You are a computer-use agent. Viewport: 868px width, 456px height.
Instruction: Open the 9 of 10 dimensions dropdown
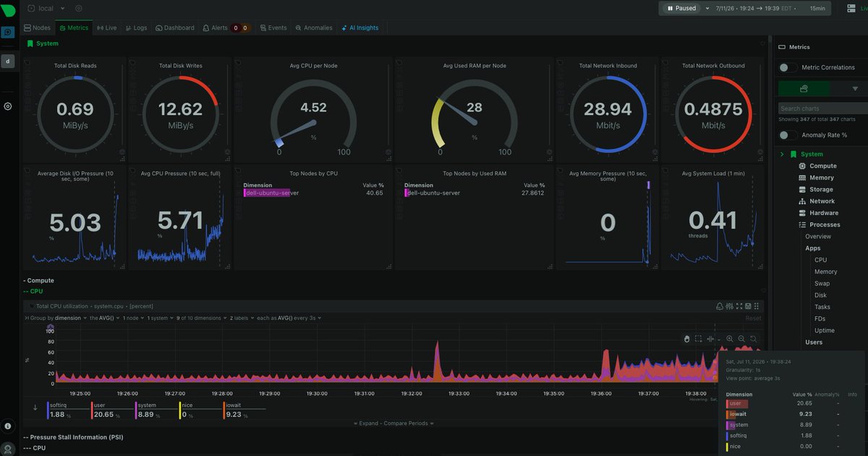[x=202, y=318]
